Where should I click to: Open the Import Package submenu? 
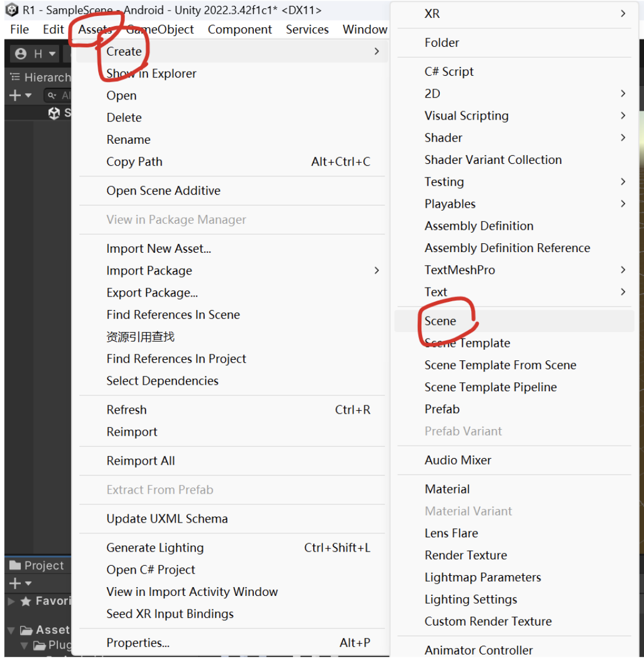pos(232,270)
